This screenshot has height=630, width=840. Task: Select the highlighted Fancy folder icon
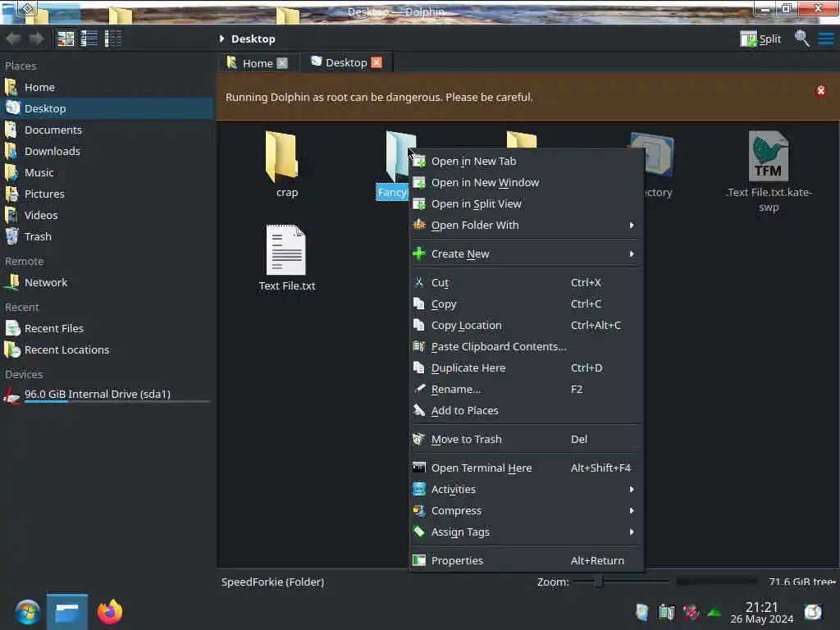click(x=399, y=156)
